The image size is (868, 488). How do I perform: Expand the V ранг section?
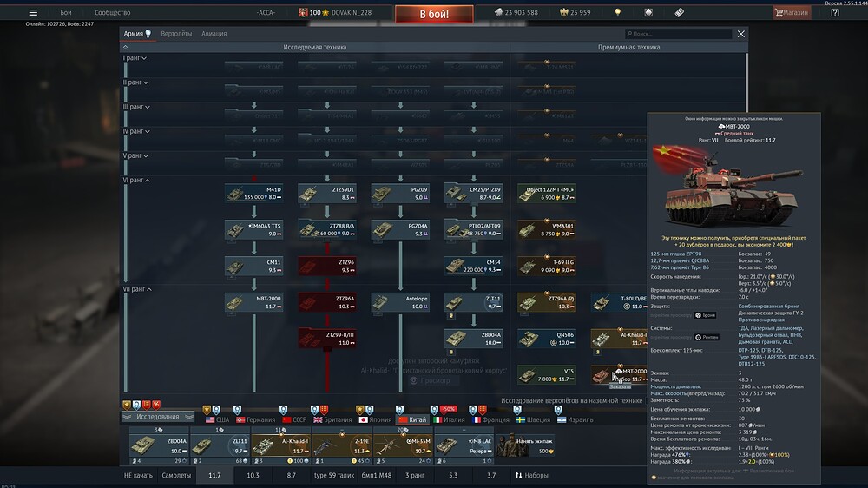coord(136,155)
